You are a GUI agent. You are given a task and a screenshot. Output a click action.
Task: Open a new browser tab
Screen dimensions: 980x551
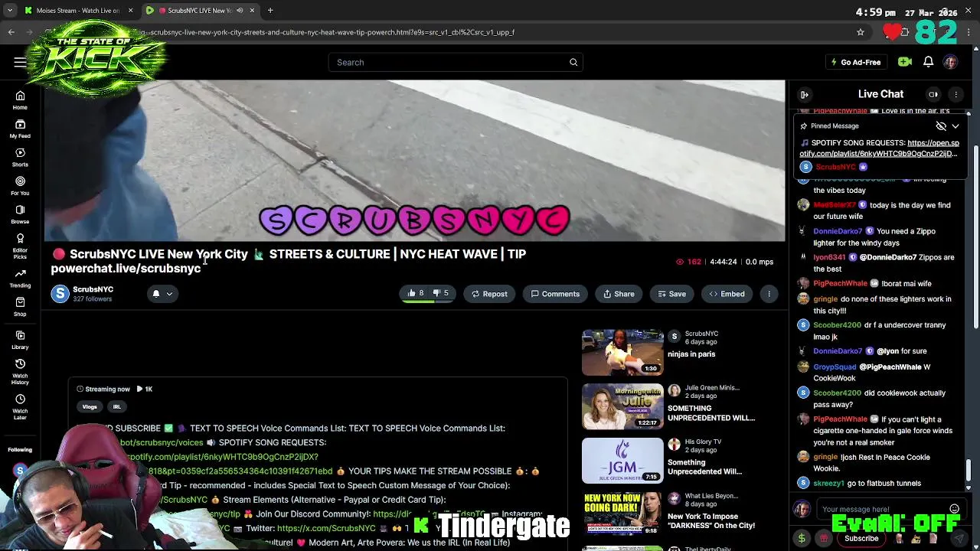click(270, 11)
